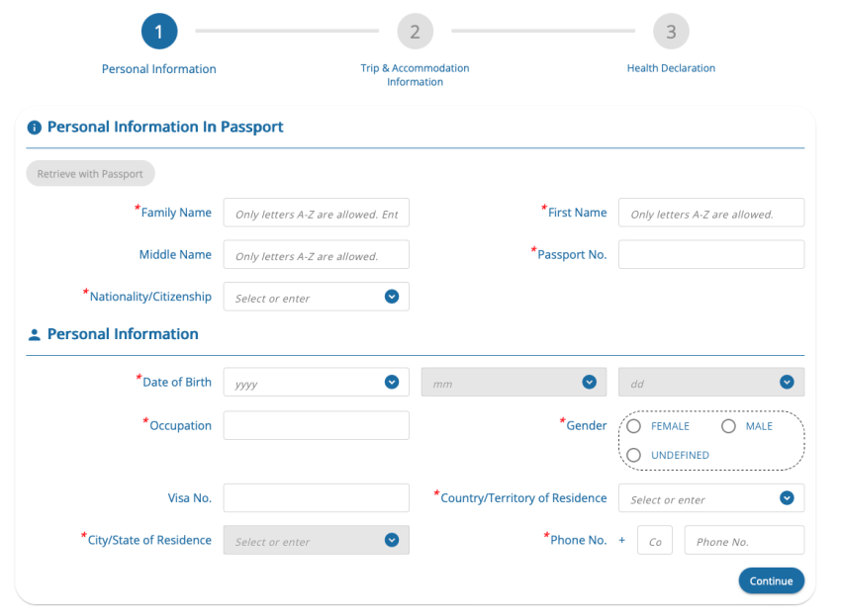Focus the Passport No. field
The image size is (841, 616).
(711, 254)
